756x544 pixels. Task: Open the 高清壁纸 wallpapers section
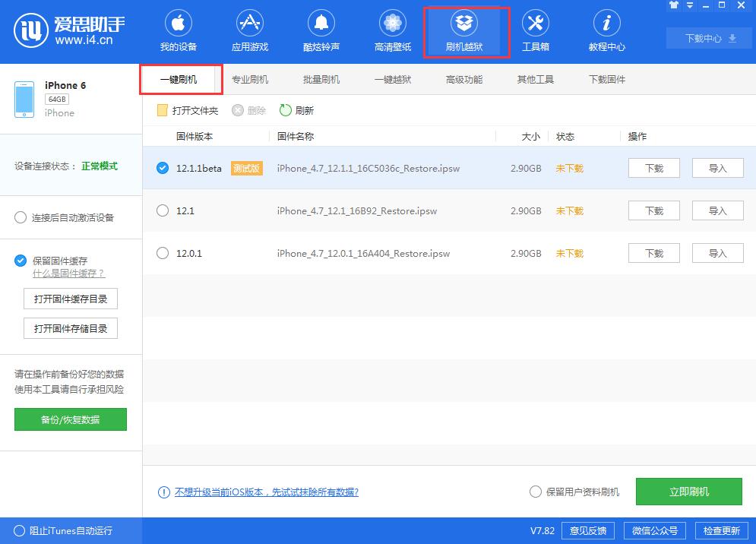point(392,30)
